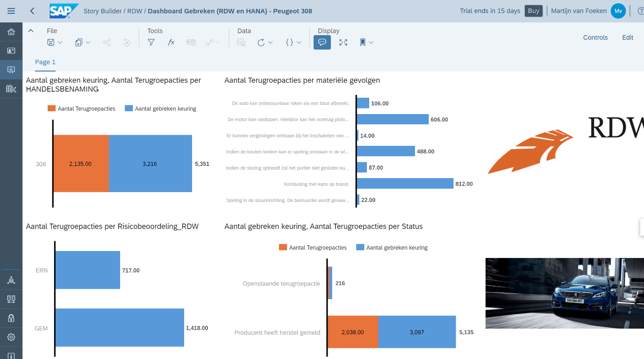Click orange Aantal Terugroepacties legend swatch, Status chart
644x359 pixels.
(x=283, y=247)
